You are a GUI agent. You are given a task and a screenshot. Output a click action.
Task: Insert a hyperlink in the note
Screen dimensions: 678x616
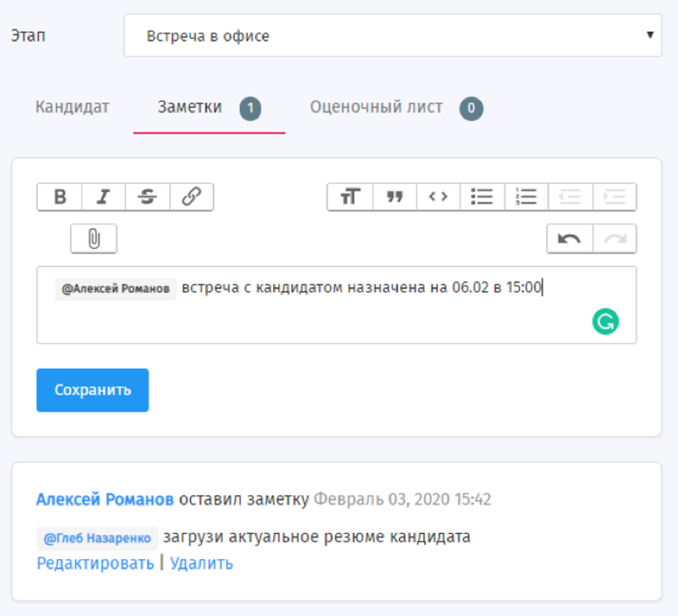(192, 197)
